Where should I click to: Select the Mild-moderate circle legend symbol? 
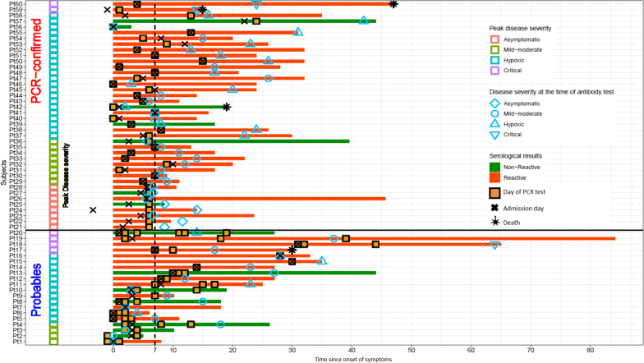[x=494, y=113]
